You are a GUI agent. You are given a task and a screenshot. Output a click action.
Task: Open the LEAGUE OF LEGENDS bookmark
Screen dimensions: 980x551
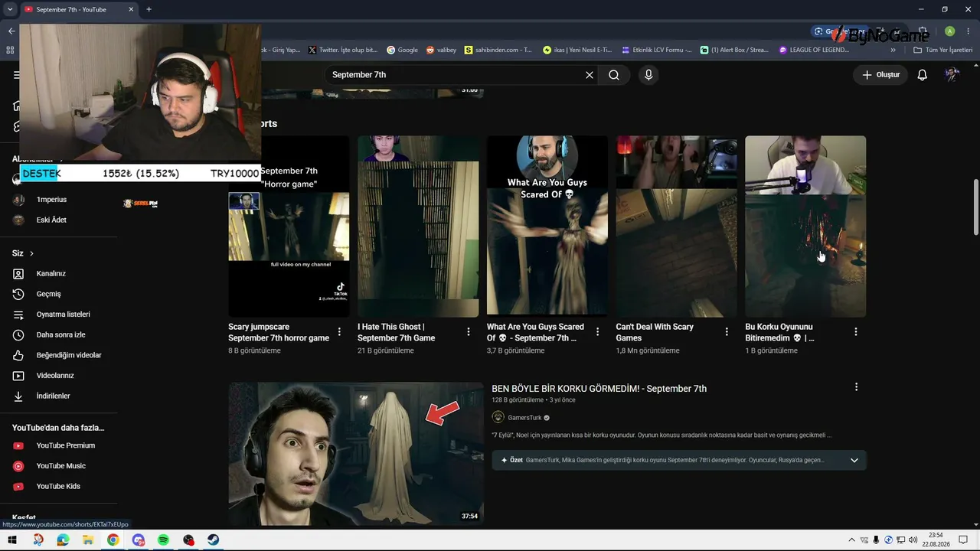point(815,50)
